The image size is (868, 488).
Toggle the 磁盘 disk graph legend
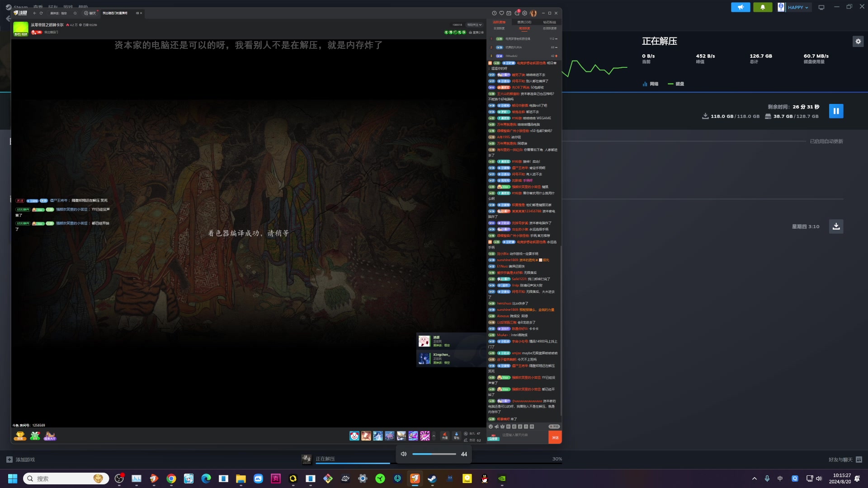[676, 84]
